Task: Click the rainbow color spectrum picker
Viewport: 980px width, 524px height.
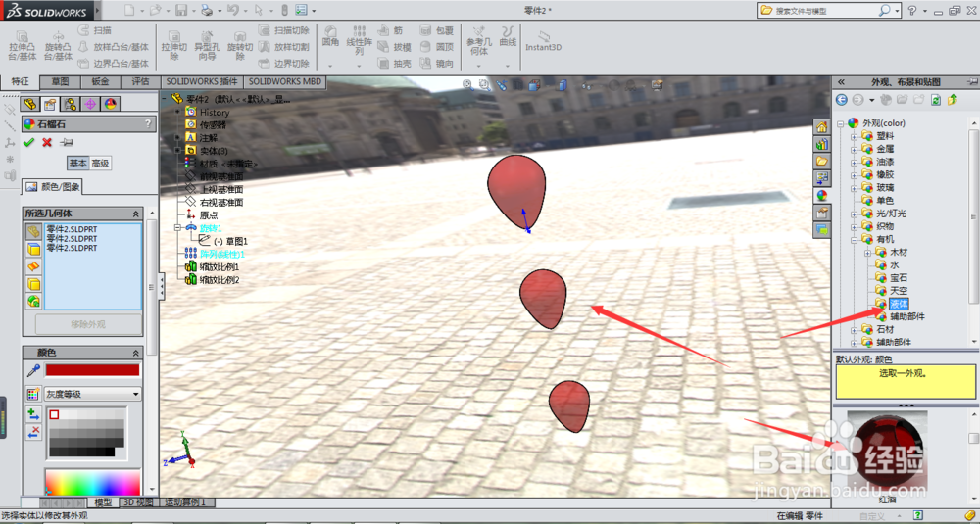Action: pyautogui.click(x=92, y=482)
